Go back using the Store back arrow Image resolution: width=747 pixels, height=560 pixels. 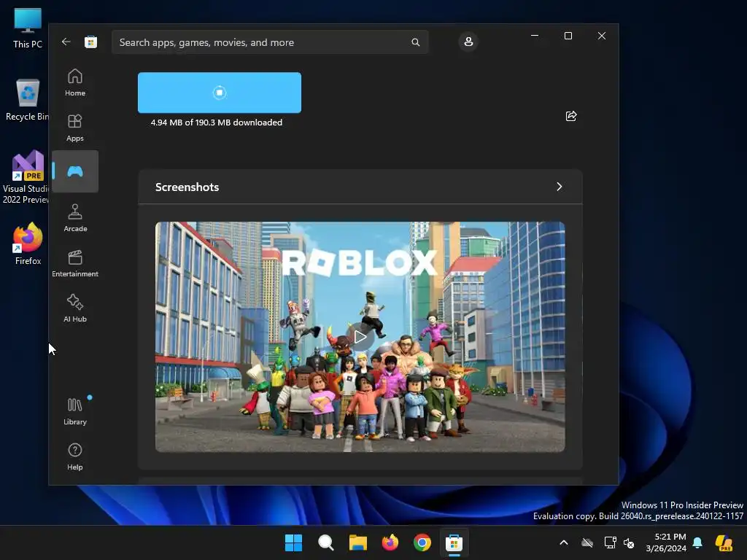click(x=66, y=42)
